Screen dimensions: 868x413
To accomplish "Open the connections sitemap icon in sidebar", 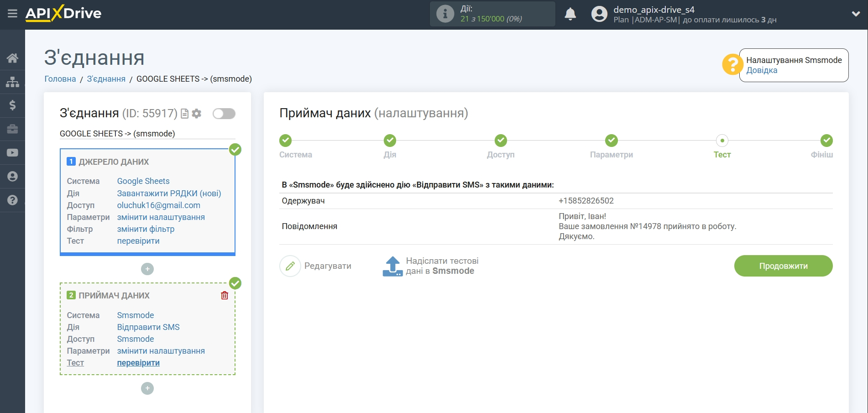I will click(12, 82).
